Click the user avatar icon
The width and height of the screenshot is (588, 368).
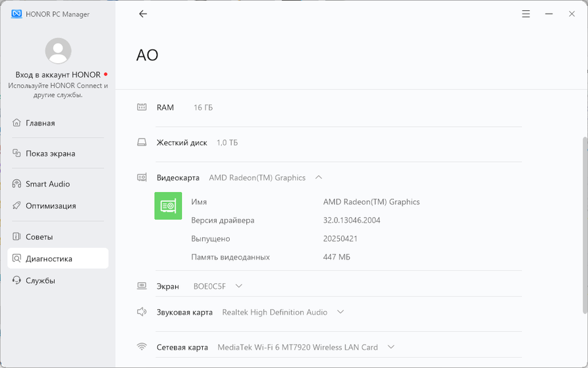58,51
